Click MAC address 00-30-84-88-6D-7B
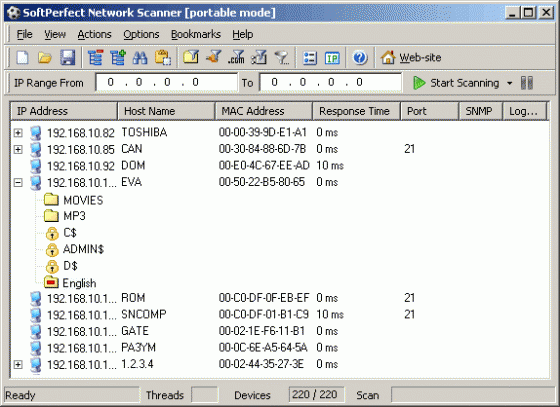 pyautogui.click(x=262, y=149)
